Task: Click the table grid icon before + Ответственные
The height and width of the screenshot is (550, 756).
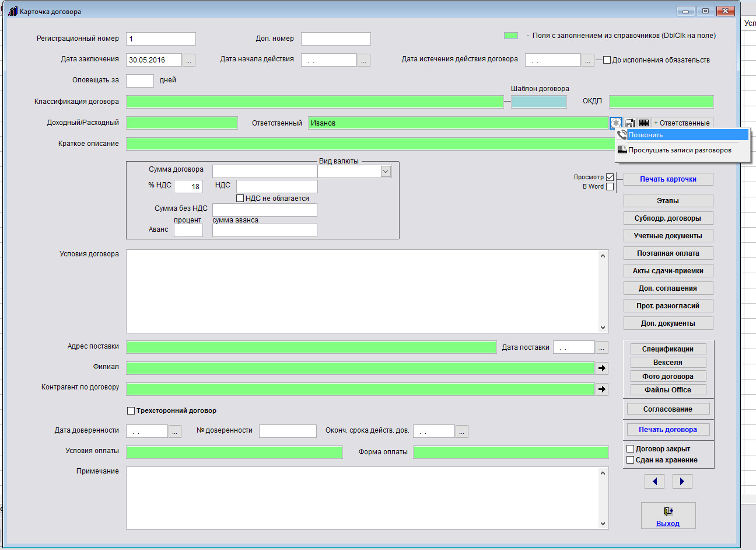Action: [x=644, y=123]
